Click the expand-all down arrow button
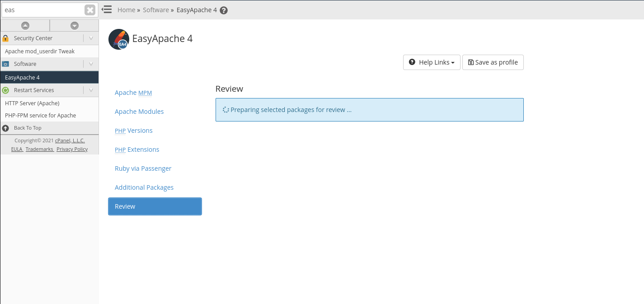644x304 pixels. click(75, 26)
